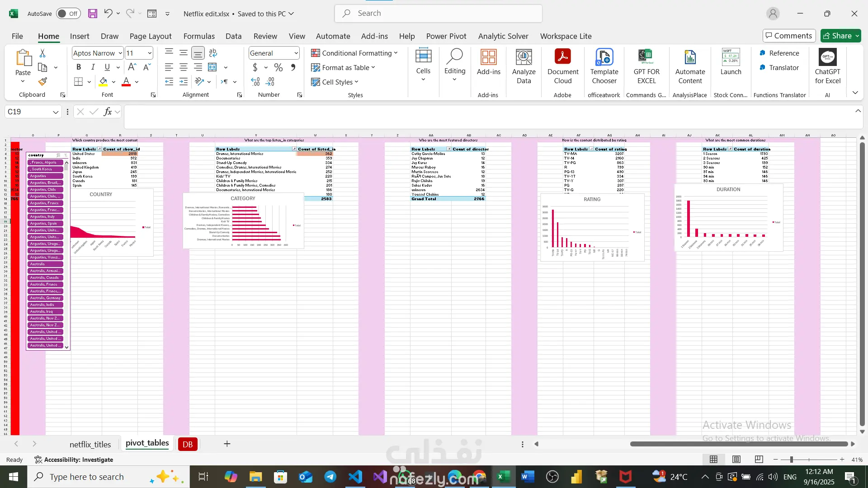The width and height of the screenshot is (868, 488).
Task: Save the workbook with the disk icon
Action: (x=93, y=14)
